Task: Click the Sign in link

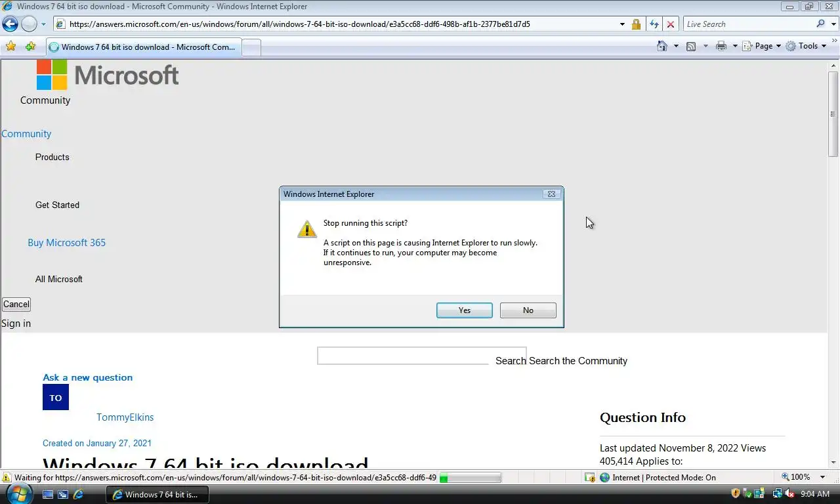Action: click(16, 324)
